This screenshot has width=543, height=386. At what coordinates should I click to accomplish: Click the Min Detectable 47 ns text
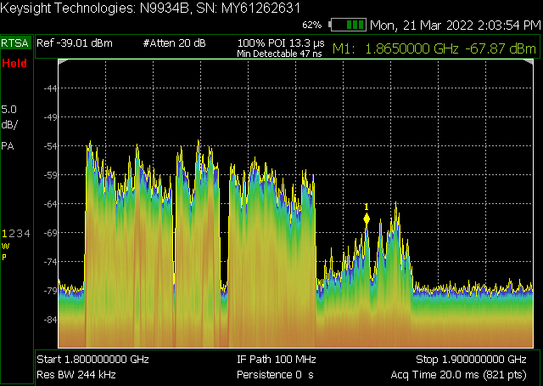pos(279,54)
